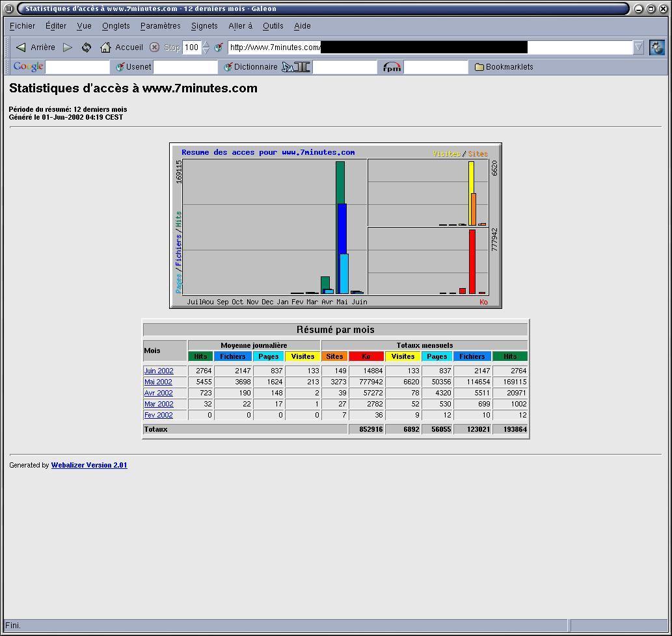The height and width of the screenshot is (636, 672).
Task: Click the green Hits header under Moyenne journalière
Action: click(x=200, y=356)
